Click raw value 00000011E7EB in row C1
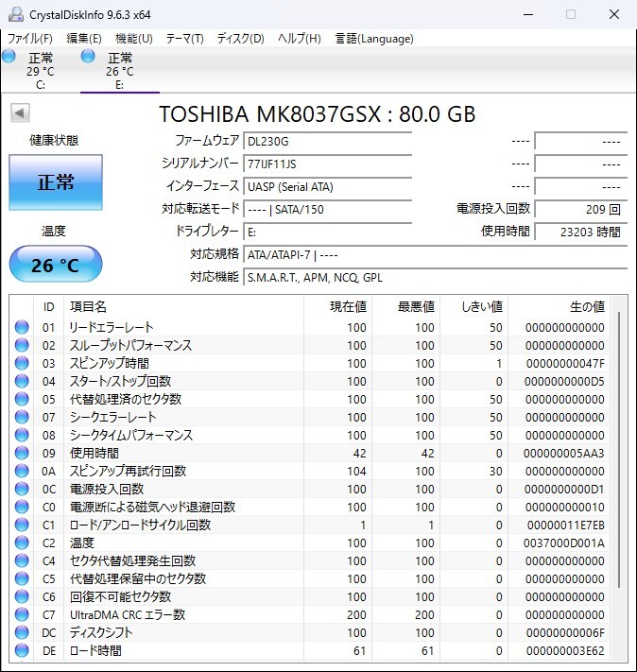Screen dimensions: 637x672 click(565, 525)
